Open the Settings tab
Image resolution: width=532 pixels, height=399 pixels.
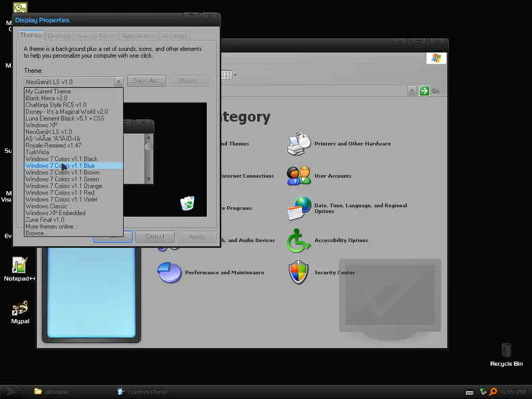pos(174,36)
